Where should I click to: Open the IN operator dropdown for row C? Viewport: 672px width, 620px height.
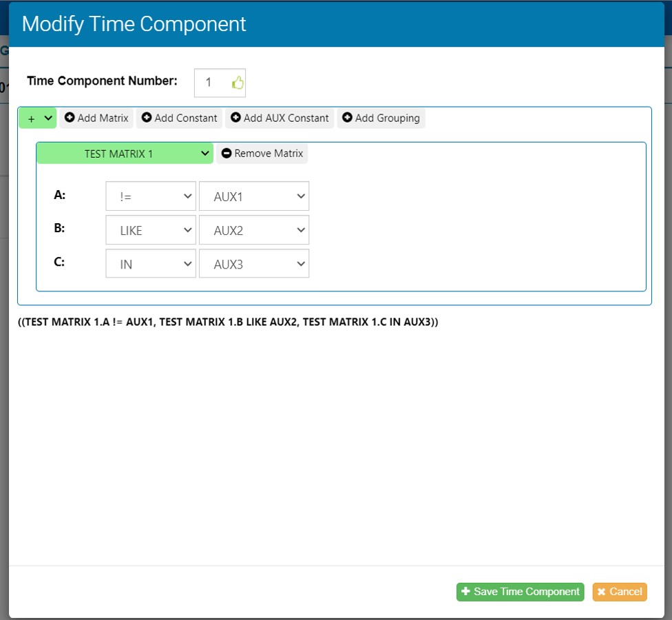[150, 263]
